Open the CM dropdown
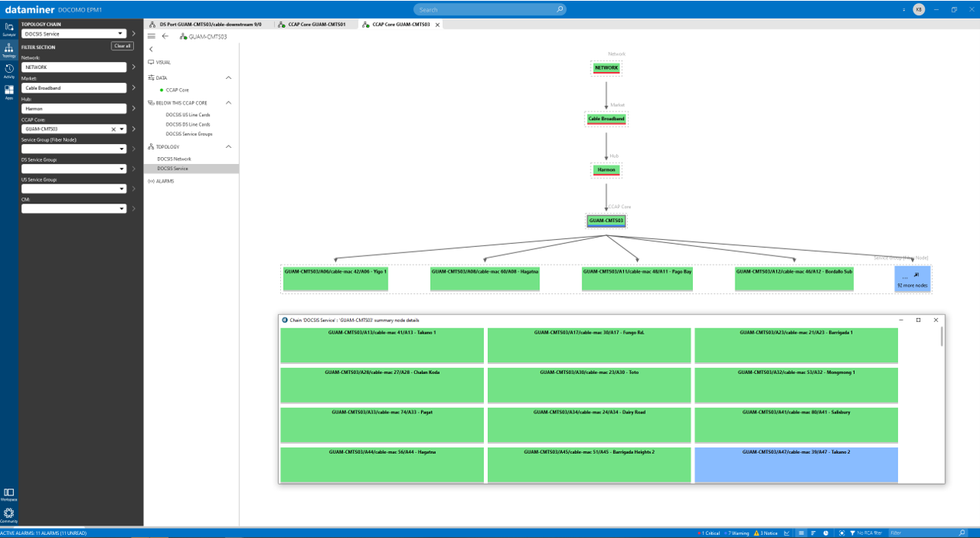The image size is (980, 538). click(122, 209)
